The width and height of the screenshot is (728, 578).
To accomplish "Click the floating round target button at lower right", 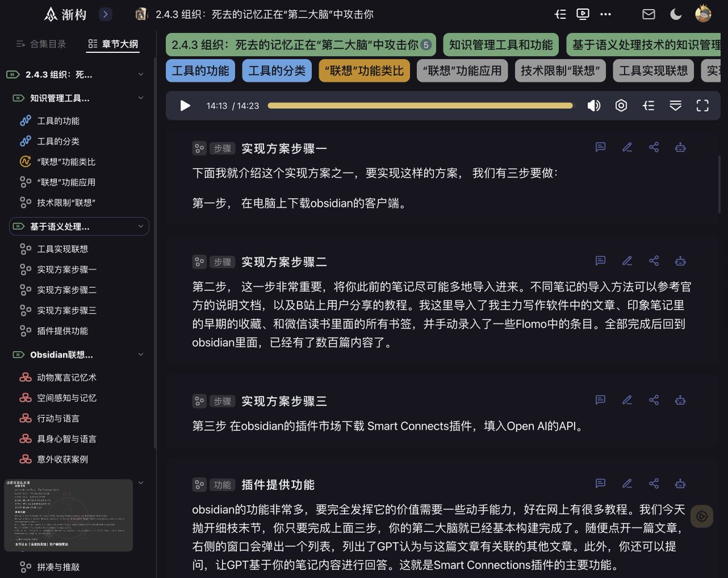I will [x=702, y=516].
